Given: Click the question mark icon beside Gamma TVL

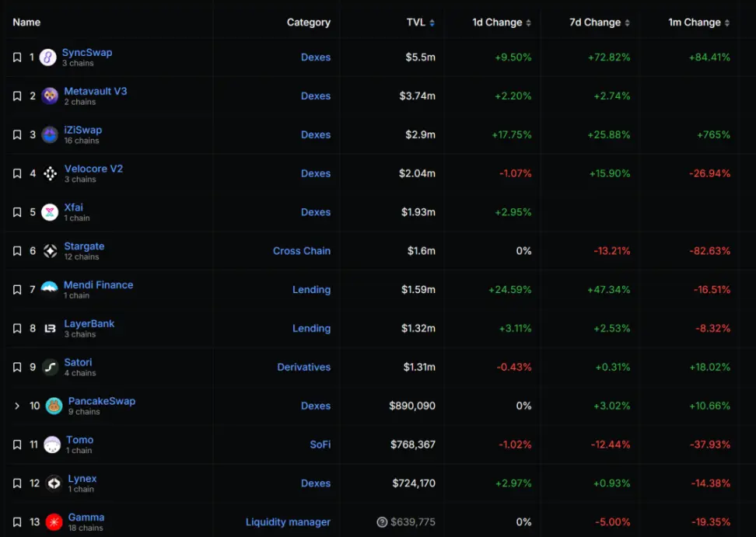Looking at the screenshot, I should 382,522.
